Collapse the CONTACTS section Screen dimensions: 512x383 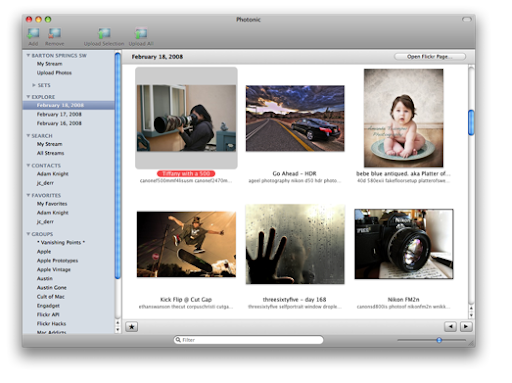(x=28, y=165)
